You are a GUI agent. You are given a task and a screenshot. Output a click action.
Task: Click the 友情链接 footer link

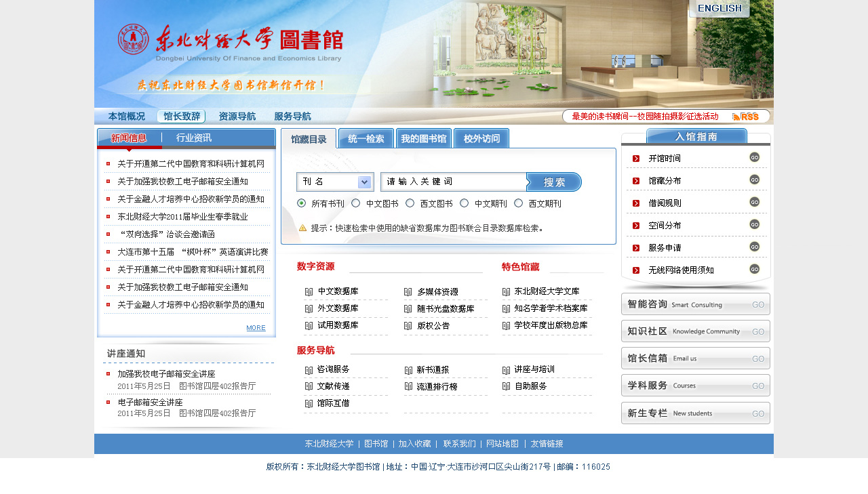pyautogui.click(x=547, y=444)
